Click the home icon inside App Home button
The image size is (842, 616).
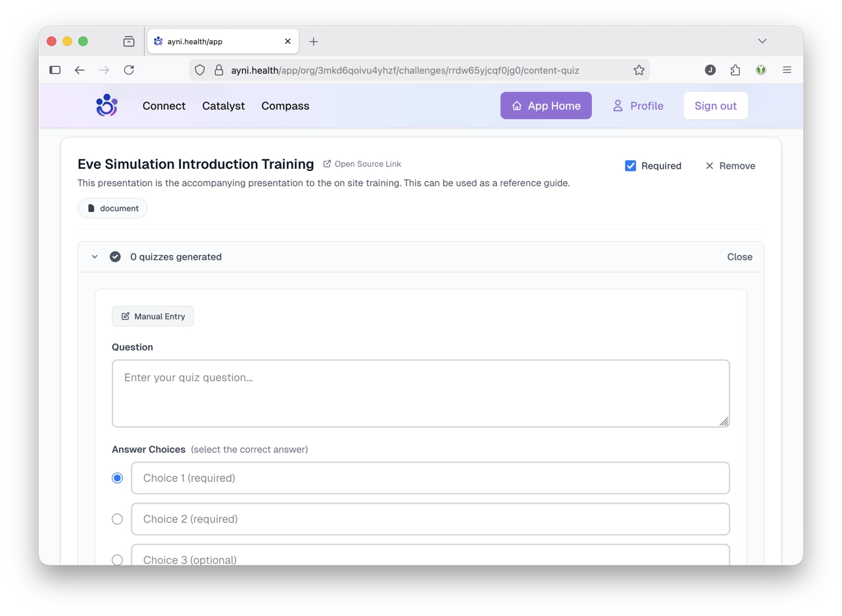tap(518, 105)
